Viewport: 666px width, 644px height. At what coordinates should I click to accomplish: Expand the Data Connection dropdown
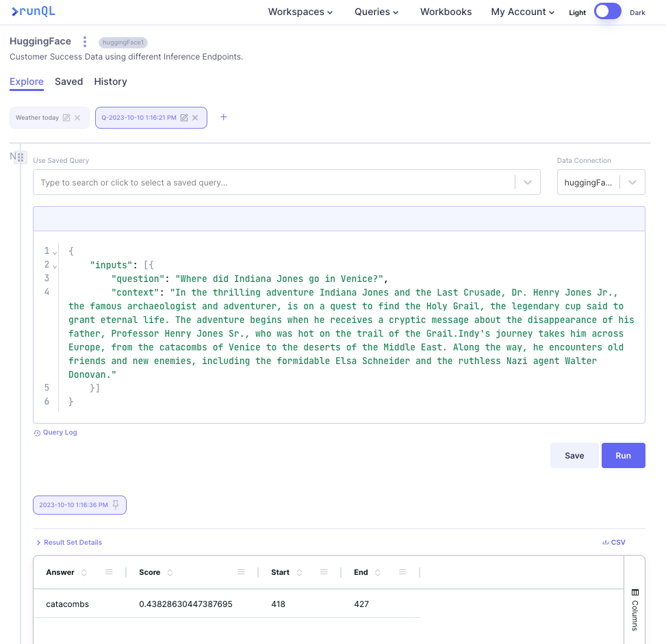632,183
